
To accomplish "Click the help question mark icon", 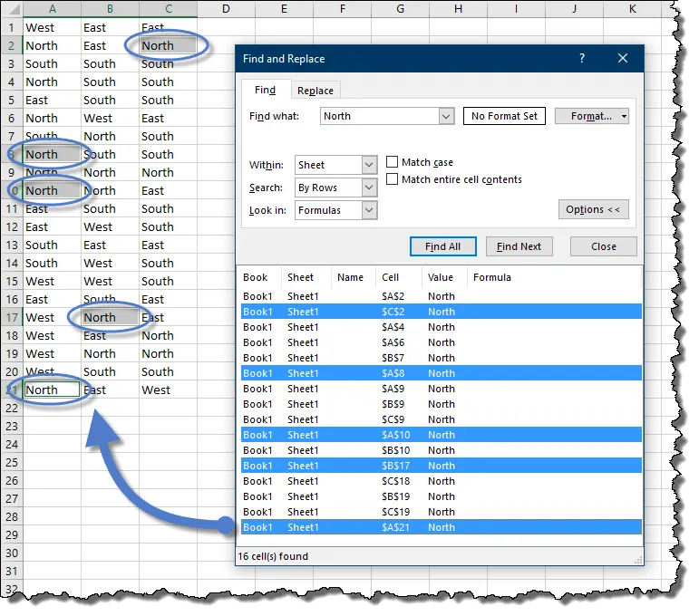I will point(582,58).
